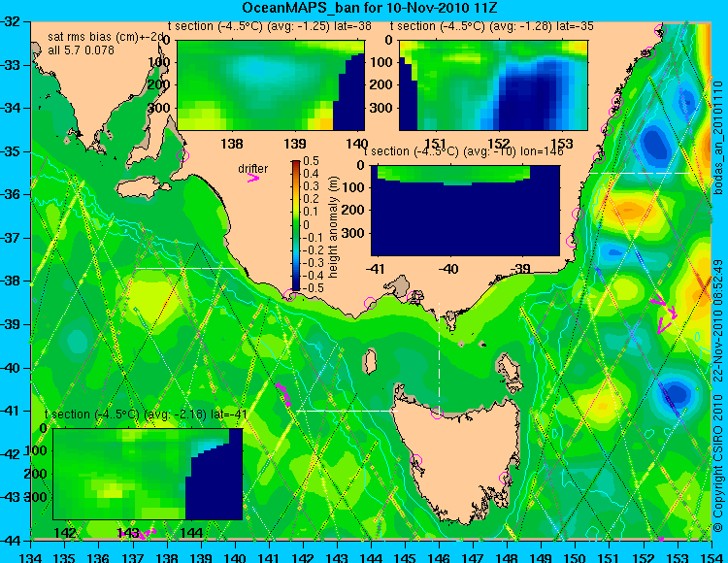Click longitude label 146 on the bottom axis
Viewport: 728px width, 563px height.
[439, 557]
